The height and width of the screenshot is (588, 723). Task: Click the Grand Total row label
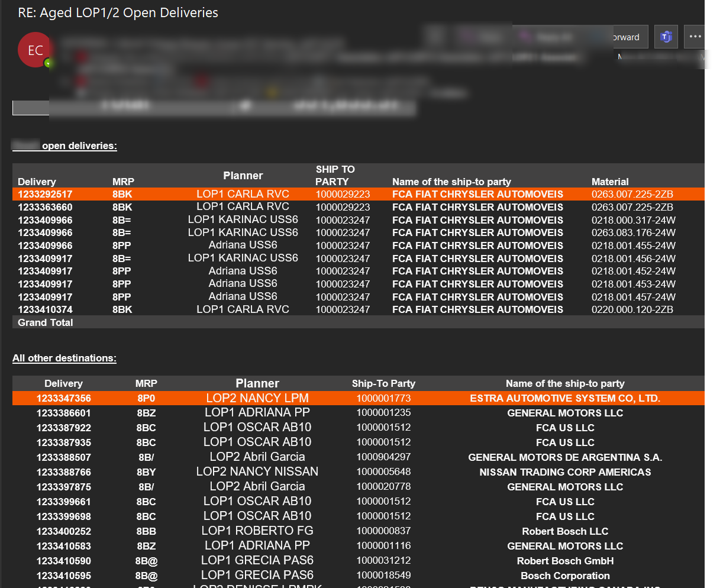(x=46, y=322)
